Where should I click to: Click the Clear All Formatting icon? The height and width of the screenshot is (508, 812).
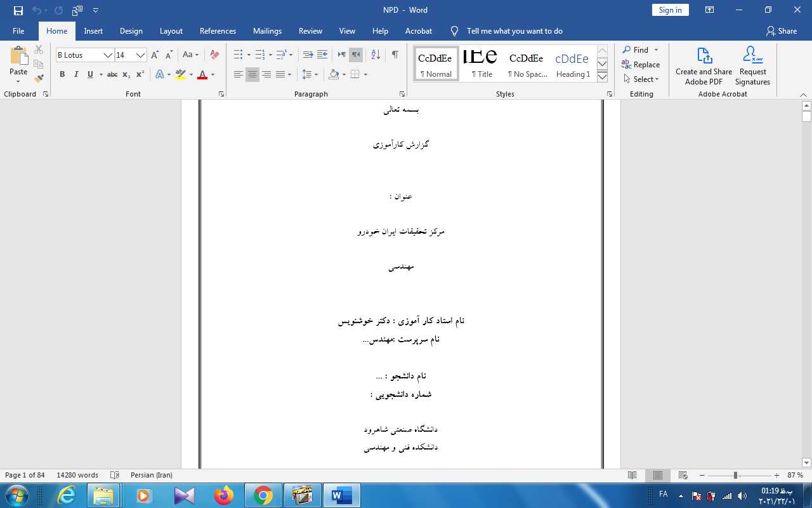[214, 55]
